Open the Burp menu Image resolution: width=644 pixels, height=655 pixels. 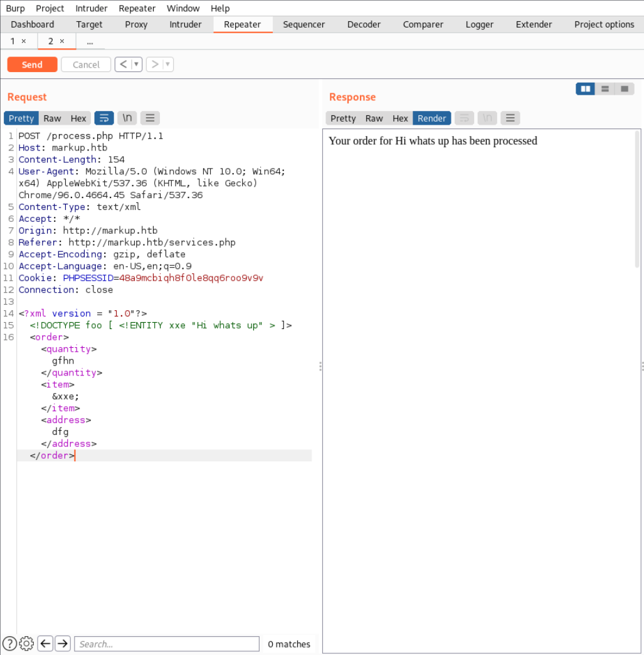click(x=16, y=8)
